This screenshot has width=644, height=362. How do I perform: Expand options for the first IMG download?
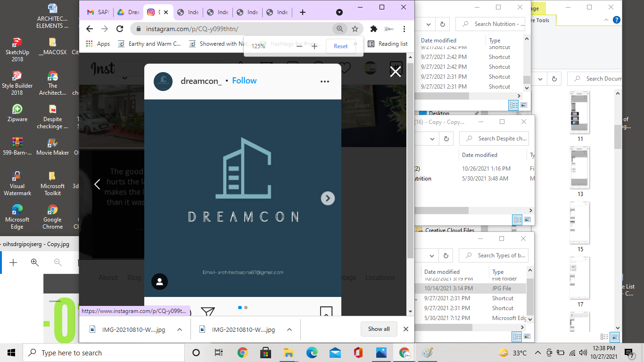click(x=180, y=329)
